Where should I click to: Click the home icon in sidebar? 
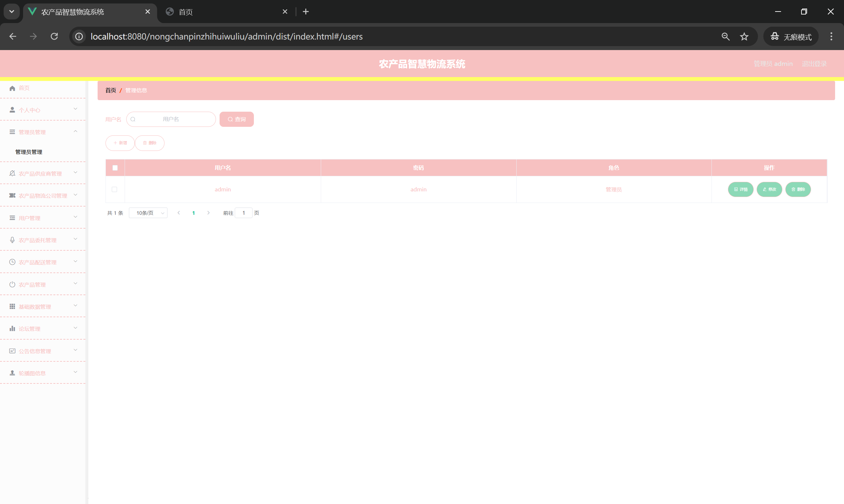click(x=12, y=88)
